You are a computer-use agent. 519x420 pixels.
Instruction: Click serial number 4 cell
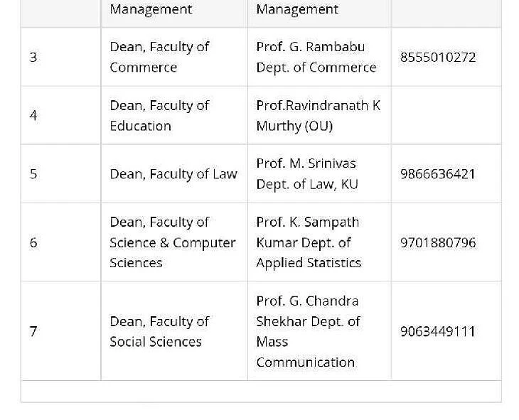point(60,116)
